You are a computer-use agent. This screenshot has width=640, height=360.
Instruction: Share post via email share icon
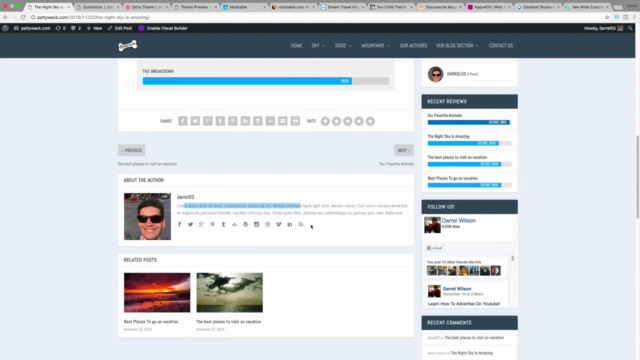tap(282, 121)
